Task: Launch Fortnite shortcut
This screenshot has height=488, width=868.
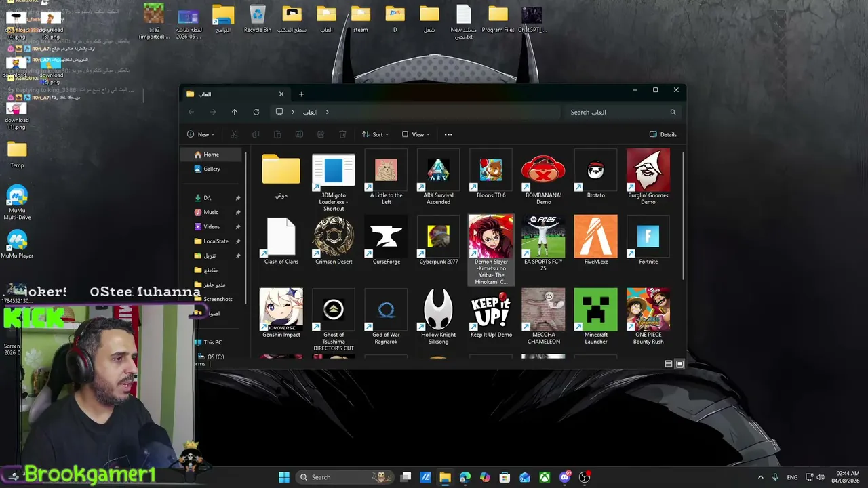Action: (x=648, y=241)
